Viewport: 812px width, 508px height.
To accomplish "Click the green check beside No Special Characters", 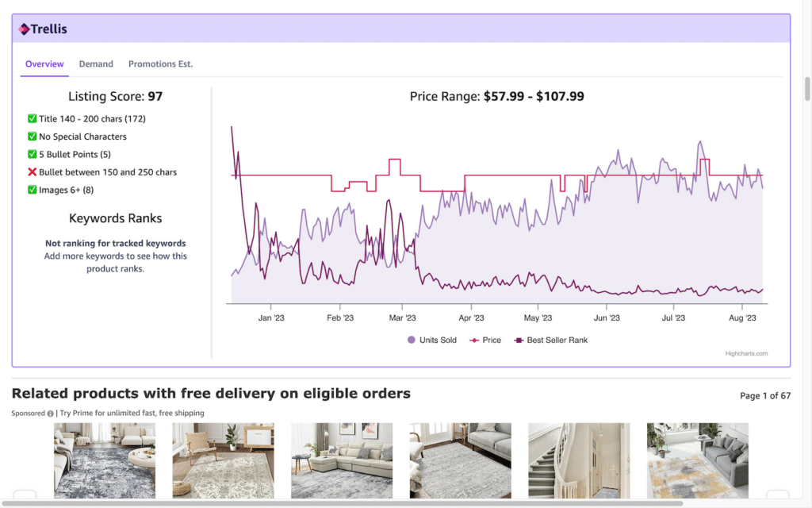I will coord(32,137).
